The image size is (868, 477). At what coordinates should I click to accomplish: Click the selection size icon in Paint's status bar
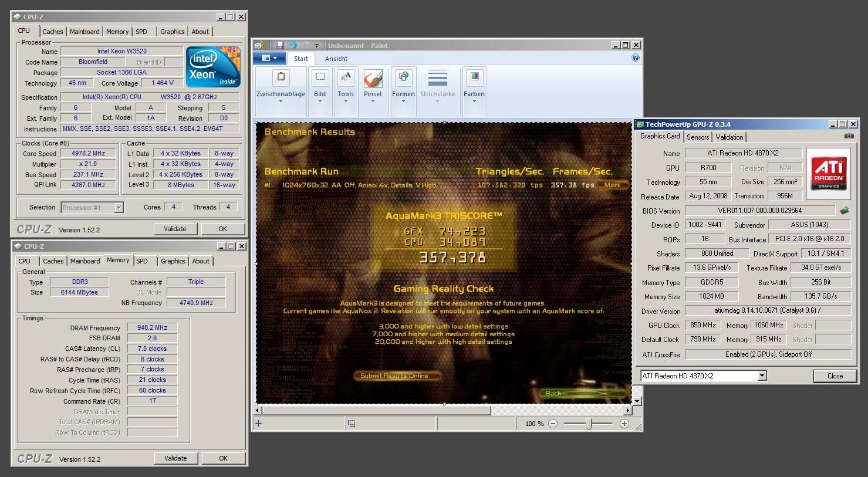pyautogui.click(x=351, y=423)
